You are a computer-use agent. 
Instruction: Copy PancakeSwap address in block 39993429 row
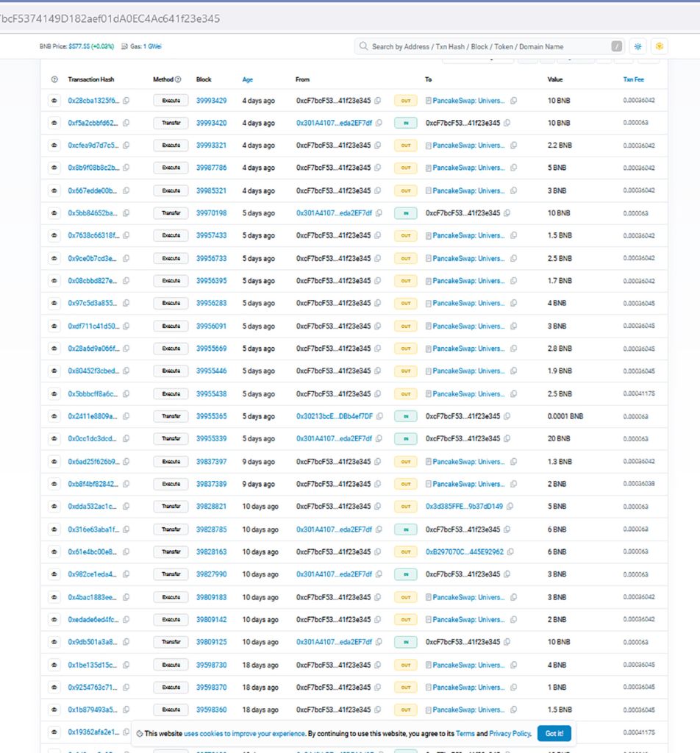(x=513, y=101)
